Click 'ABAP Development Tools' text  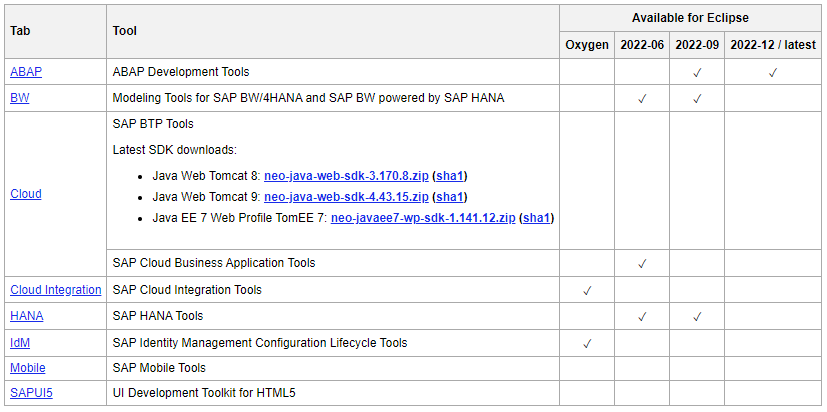point(181,72)
